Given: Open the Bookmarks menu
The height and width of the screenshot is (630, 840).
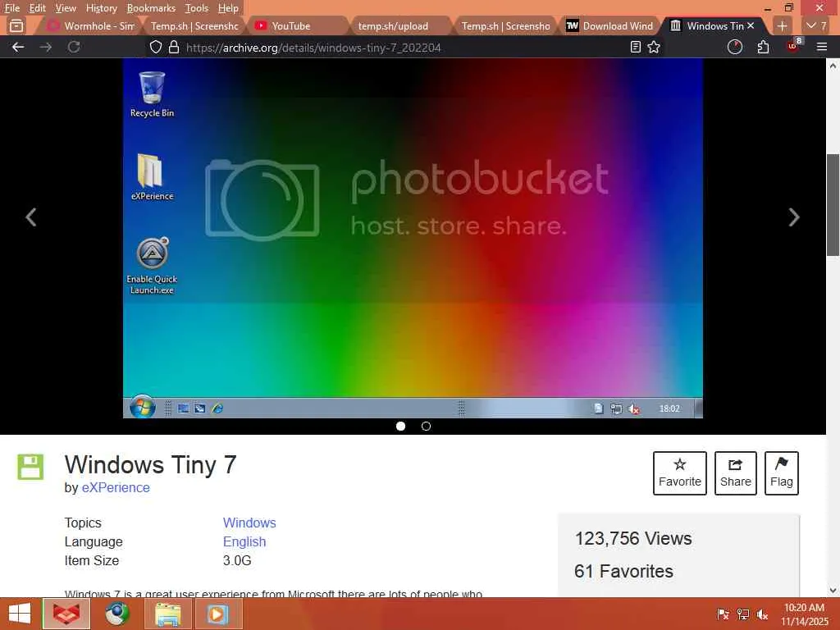Looking at the screenshot, I should 151,8.
